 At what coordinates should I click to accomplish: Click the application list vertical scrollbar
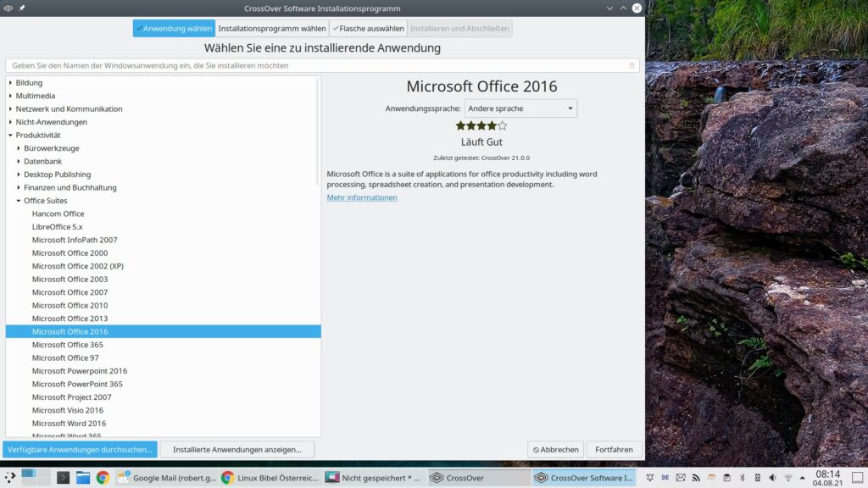(x=318, y=133)
